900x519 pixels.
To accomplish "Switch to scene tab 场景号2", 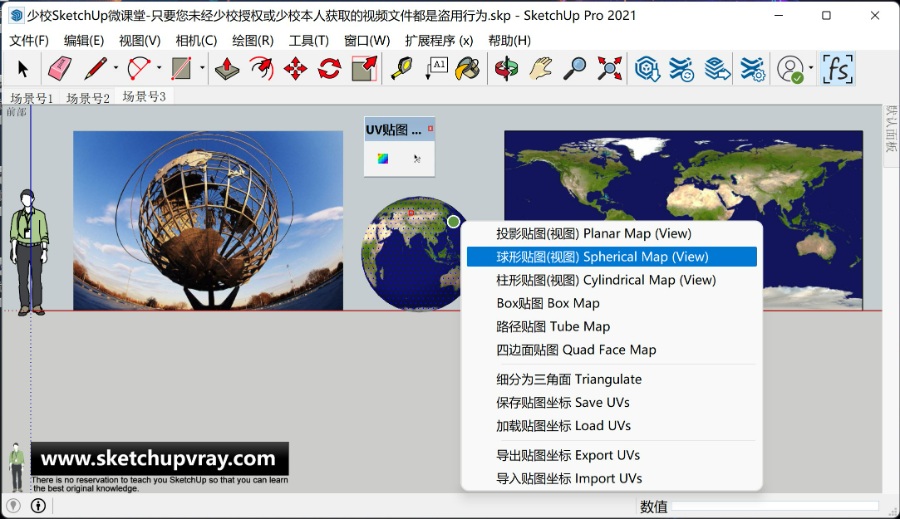I will (x=88, y=98).
